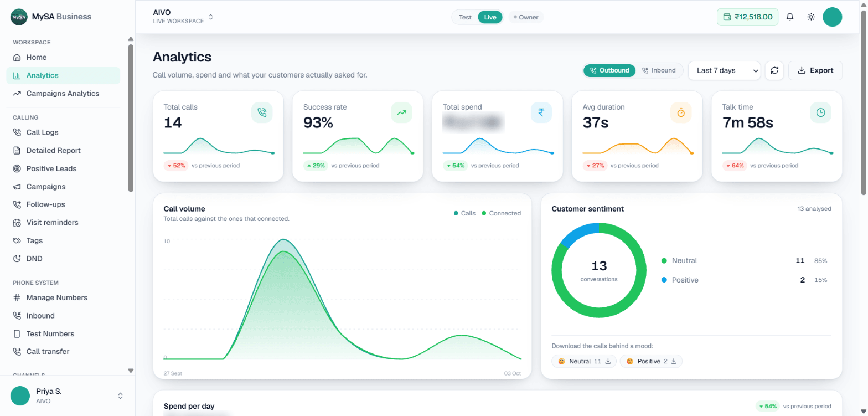868x416 pixels.
Task: Click the Tags icon in sidebar
Action: tap(17, 240)
